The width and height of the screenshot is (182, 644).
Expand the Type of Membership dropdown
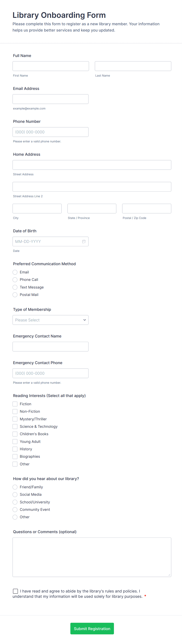coord(50,320)
